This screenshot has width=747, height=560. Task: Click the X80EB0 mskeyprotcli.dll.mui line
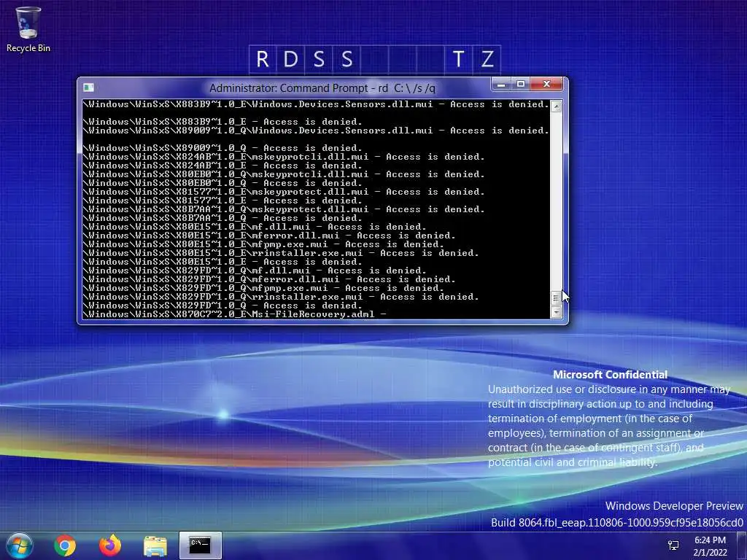(x=284, y=174)
